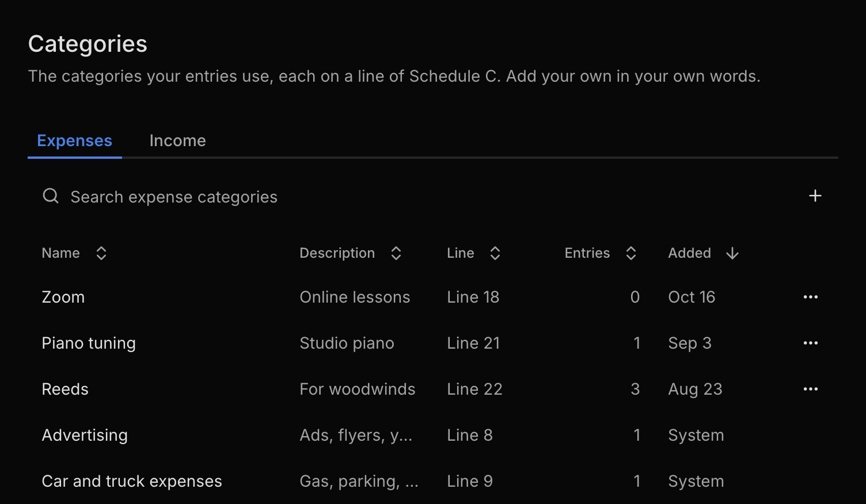This screenshot has width=866, height=504.
Task: Toggle Line column sort arrows
Action: [x=495, y=253]
